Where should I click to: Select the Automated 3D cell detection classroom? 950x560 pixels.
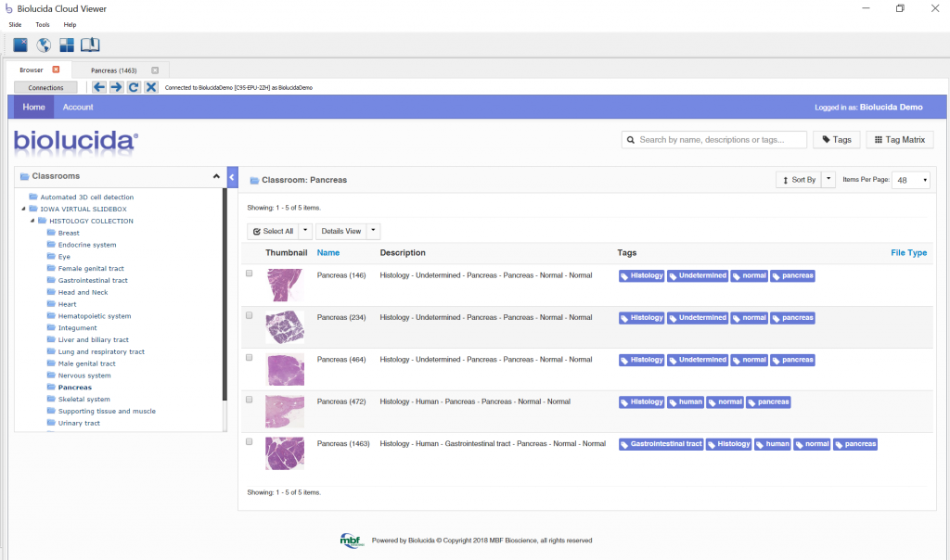(86, 197)
